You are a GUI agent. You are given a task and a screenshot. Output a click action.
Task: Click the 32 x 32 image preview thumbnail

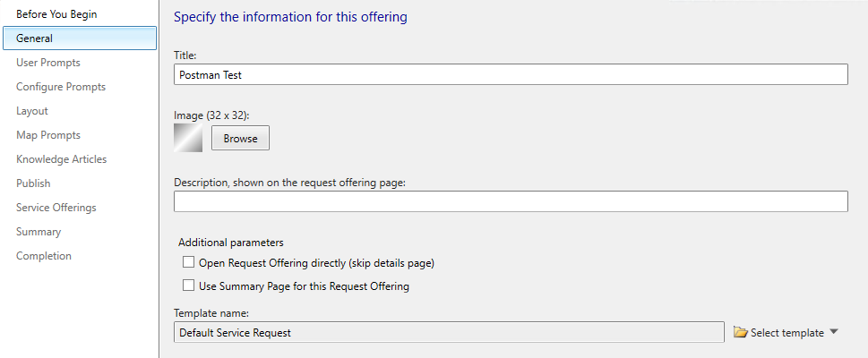click(x=188, y=138)
